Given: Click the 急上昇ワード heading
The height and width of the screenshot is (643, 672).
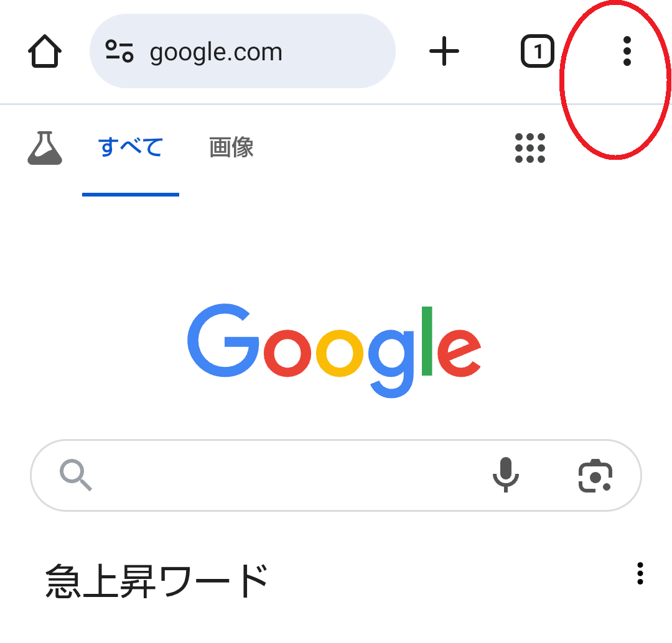Looking at the screenshot, I should (x=156, y=580).
